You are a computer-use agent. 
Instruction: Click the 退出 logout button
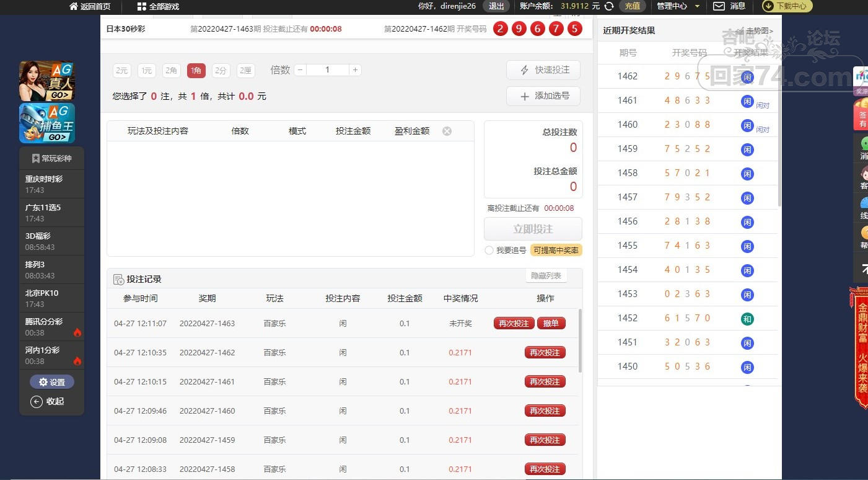pos(496,6)
